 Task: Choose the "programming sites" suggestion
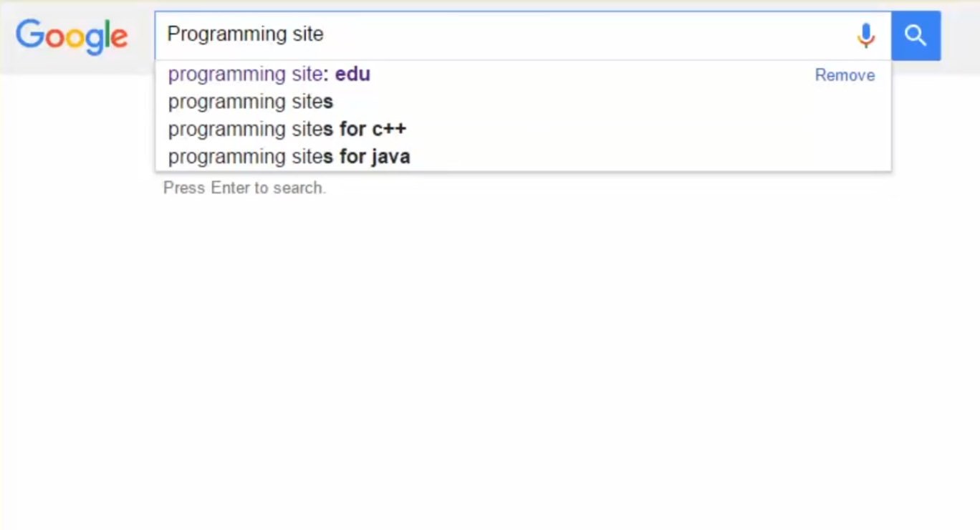250,102
